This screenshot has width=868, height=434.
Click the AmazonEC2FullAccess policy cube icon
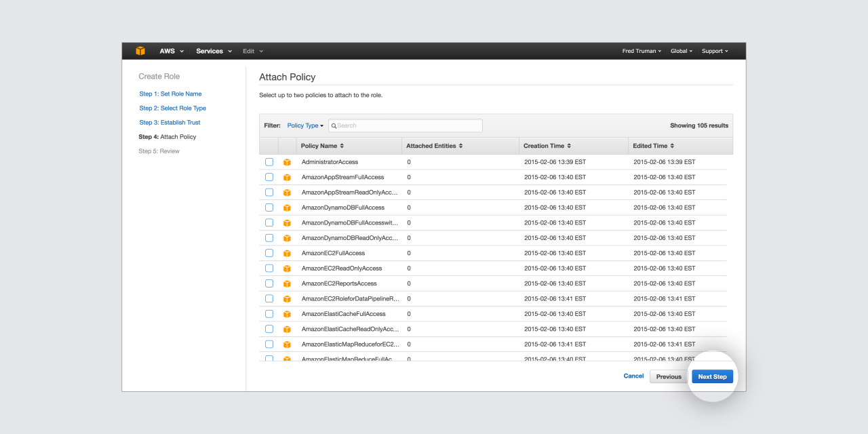tap(287, 254)
